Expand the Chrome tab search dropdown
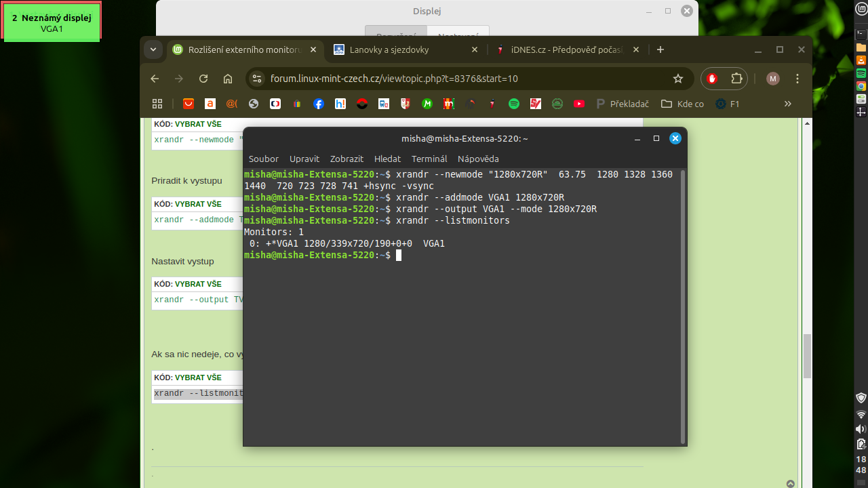868x488 pixels. coord(153,49)
